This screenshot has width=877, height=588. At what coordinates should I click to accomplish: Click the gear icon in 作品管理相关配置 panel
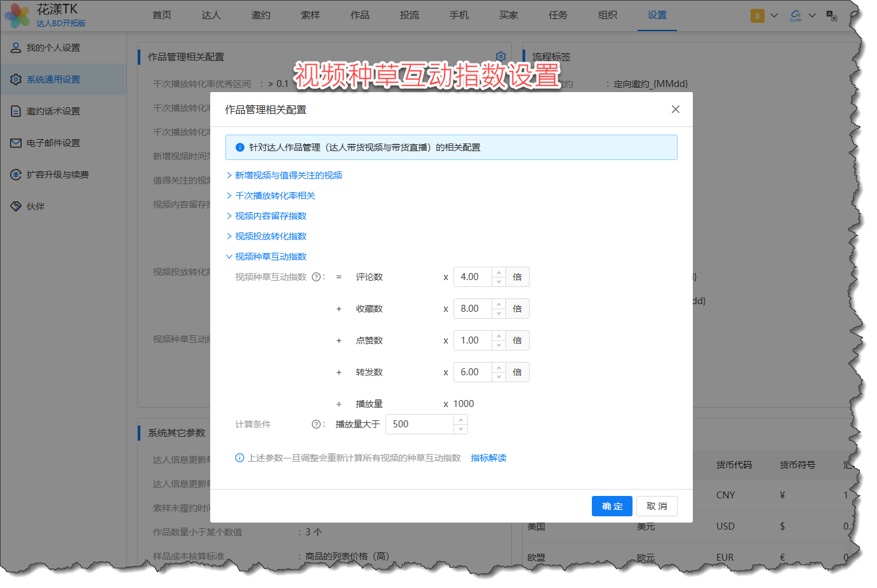coord(500,57)
